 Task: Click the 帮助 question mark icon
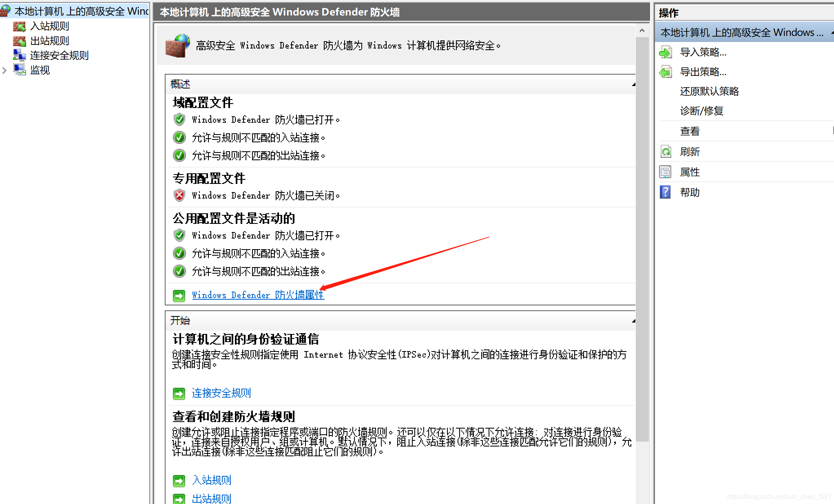(666, 192)
